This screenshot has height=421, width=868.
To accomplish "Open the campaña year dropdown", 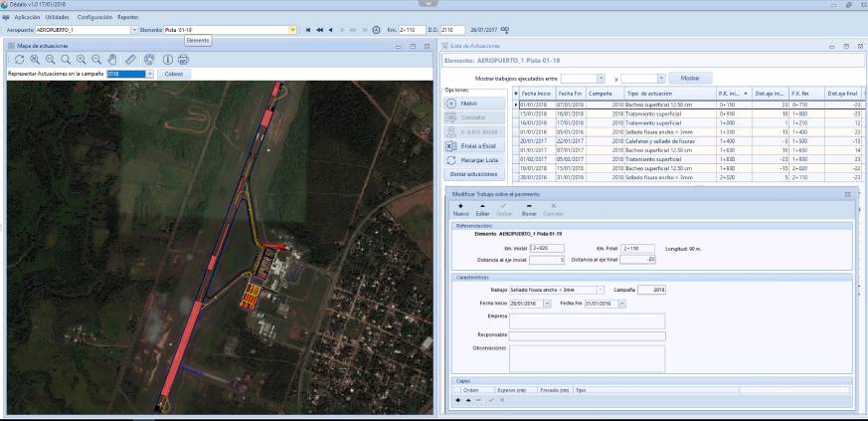I will (x=149, y=74).
